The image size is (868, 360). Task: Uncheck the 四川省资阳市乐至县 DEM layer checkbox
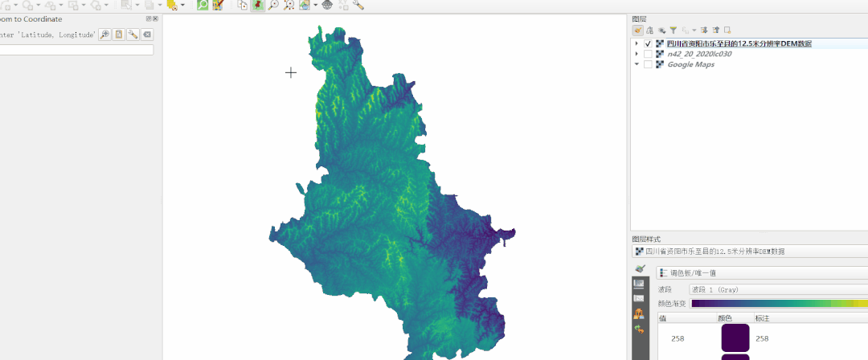[x=648, y=44]
